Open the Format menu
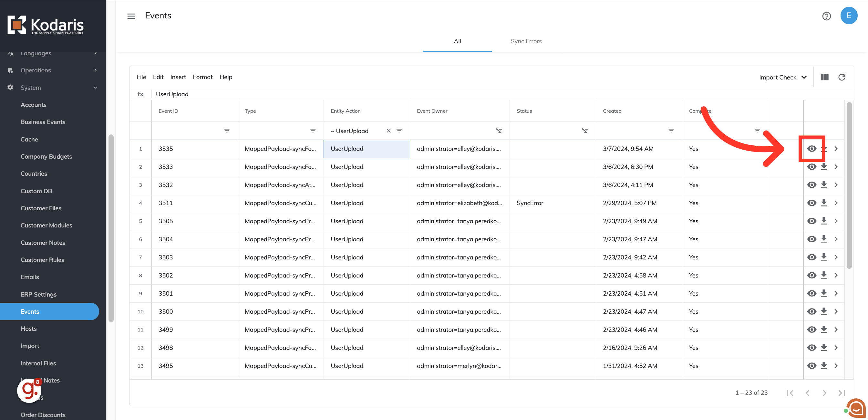868x420 pixels. (x=202, y=77)
